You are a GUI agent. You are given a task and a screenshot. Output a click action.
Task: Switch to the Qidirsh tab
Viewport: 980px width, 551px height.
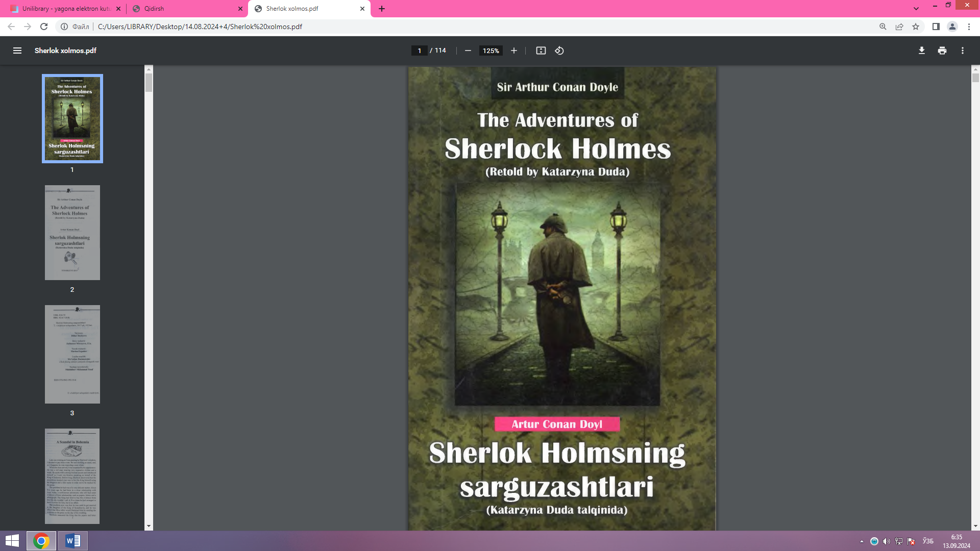point(187,9)
